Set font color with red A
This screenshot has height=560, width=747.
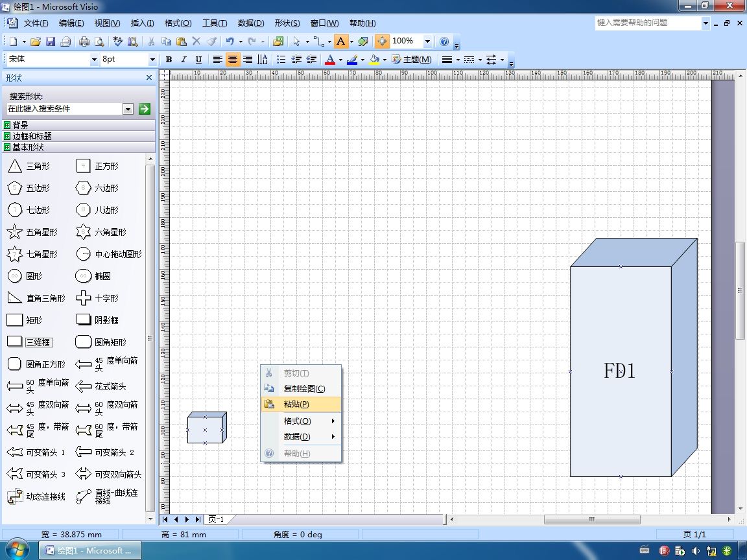[x=329, y=60]
